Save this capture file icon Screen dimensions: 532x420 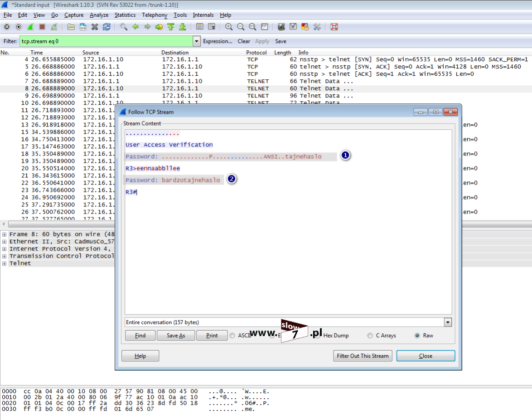click(83, 27)
